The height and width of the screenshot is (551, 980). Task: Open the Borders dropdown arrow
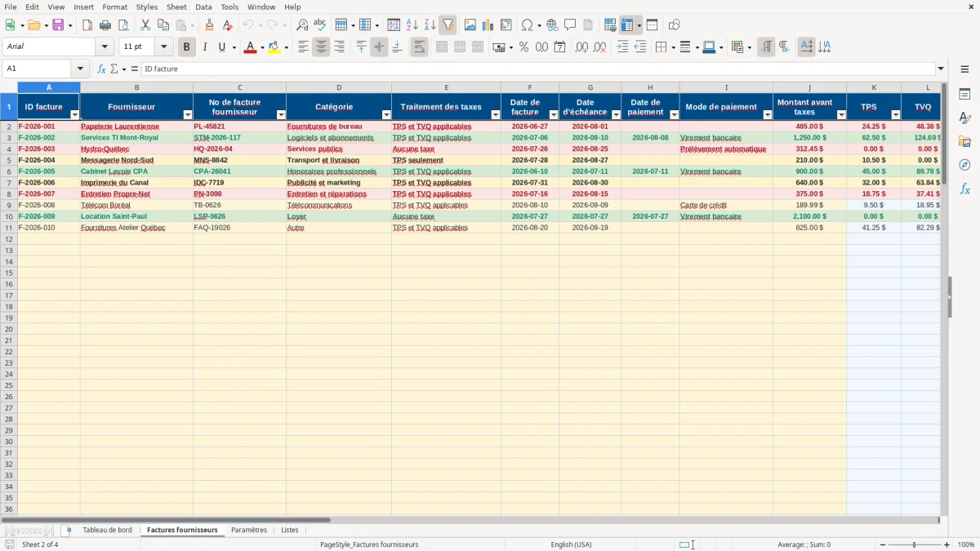pyautogui.click(x=672, y=47)
